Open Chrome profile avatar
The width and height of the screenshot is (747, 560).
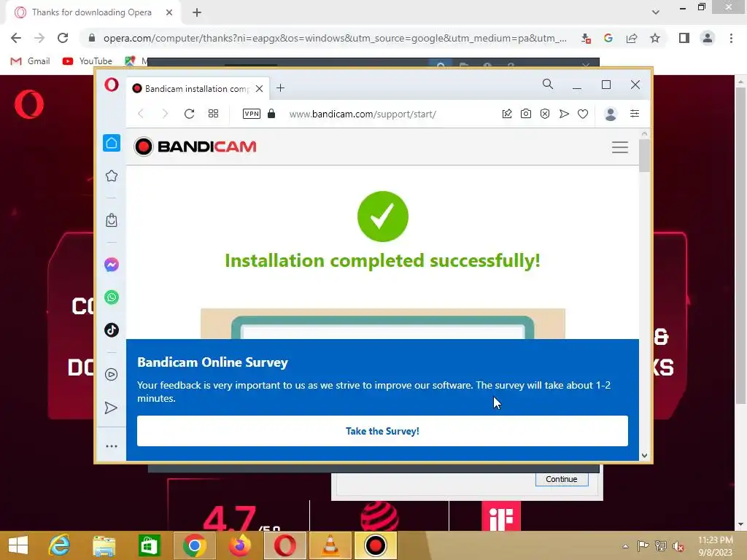pyautogui.click(x=708, y=38)
